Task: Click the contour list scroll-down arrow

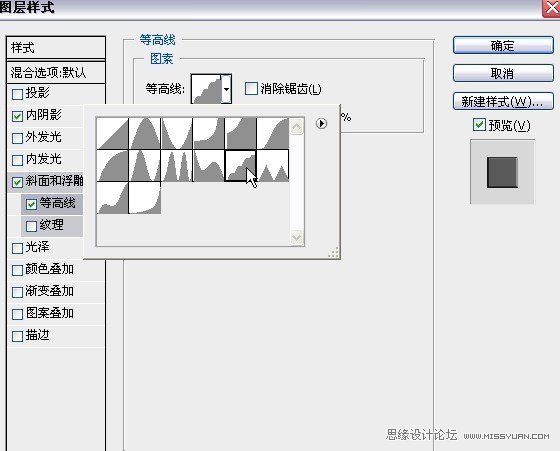Action: 296,237
